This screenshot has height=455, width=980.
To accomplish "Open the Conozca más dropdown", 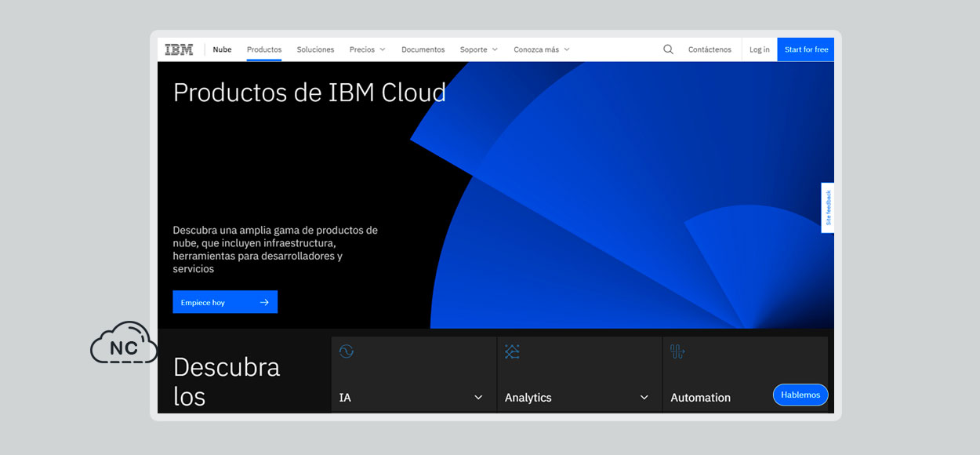I will (x=542, y=49).
